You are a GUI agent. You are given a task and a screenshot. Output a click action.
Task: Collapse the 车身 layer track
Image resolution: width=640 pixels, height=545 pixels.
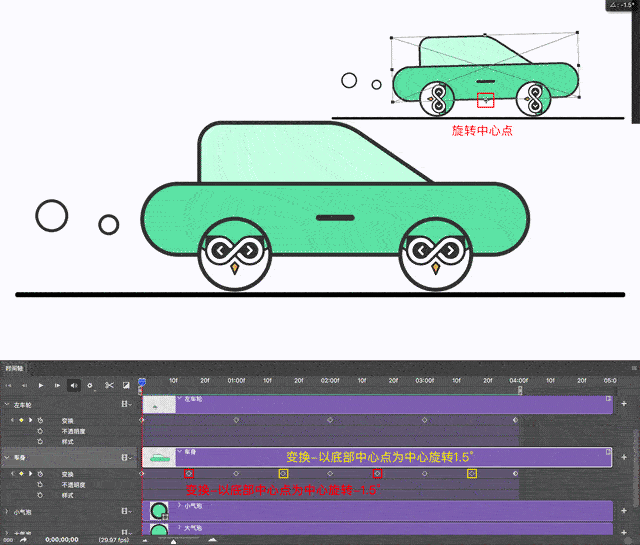6,457
